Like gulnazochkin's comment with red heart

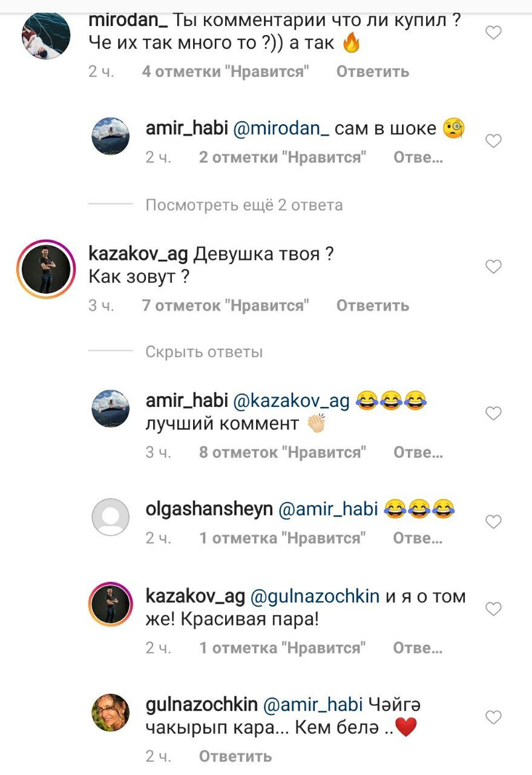tap(494, 717)
